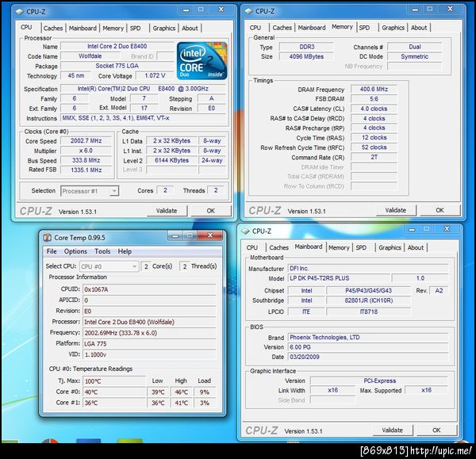476x459 pixels.
Task: Open Memory tab in Mainboard window
Action: pyautogui.click(x=339, y=247)
